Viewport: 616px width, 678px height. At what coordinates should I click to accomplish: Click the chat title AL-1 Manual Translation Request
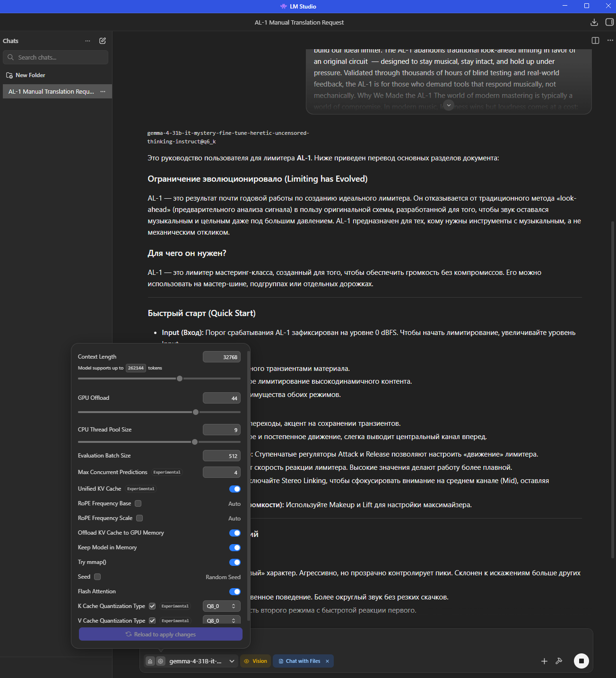[x=299, y=23]
